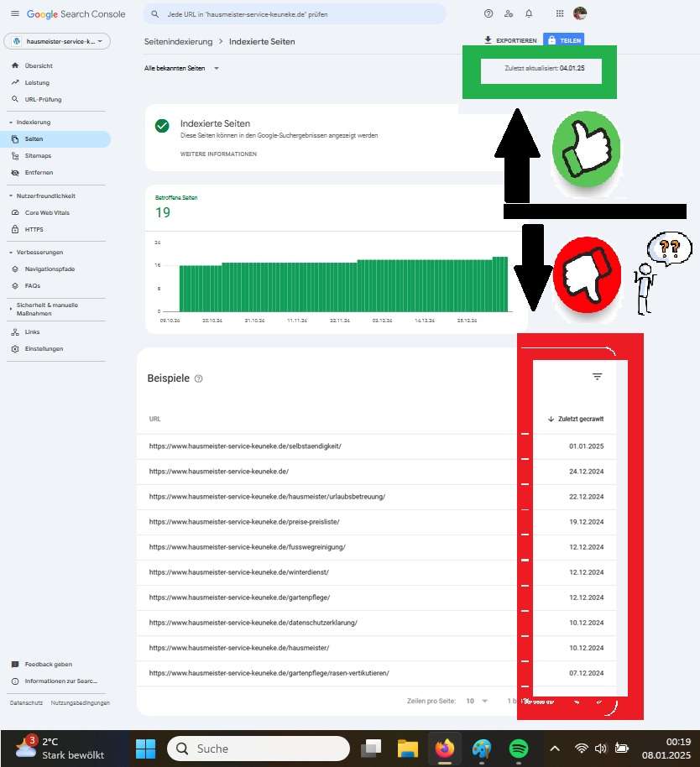Open the filter icon in Beispiele table

click(597, 377)
